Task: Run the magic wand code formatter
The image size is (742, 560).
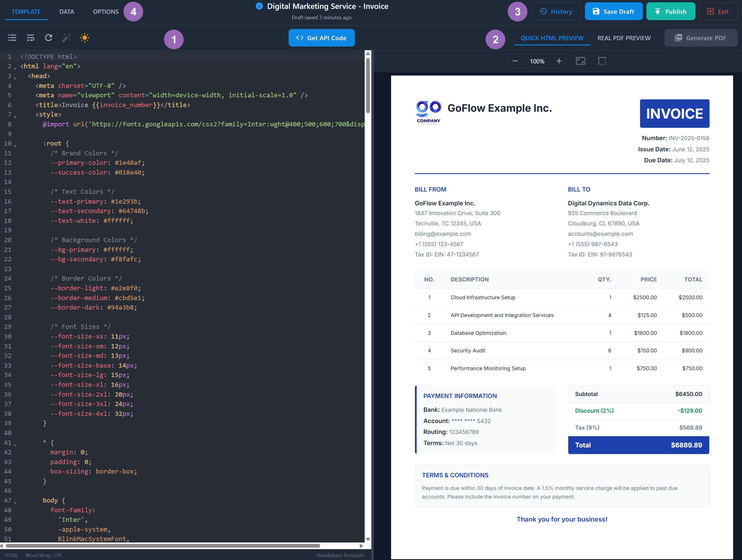Action: click(x=66, y=38)
